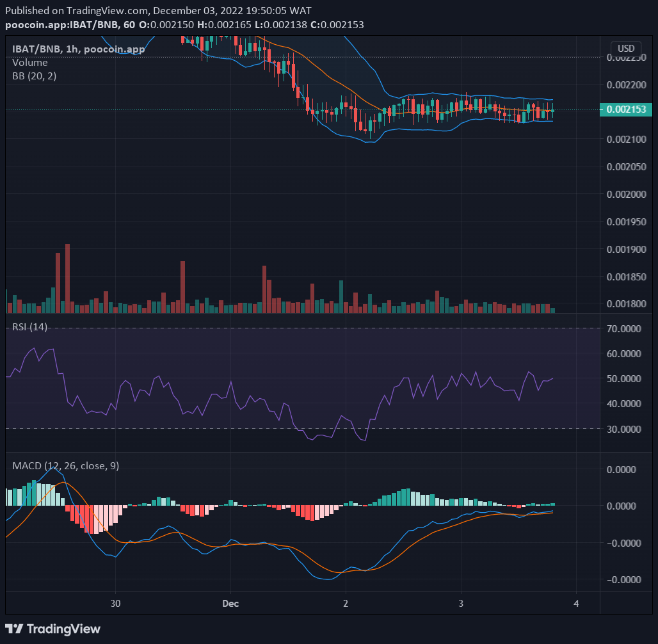The height and width of the screenshot is (644, 658).
Task: Click the RSI 30.0000 level label
Action: coord(623,429)
